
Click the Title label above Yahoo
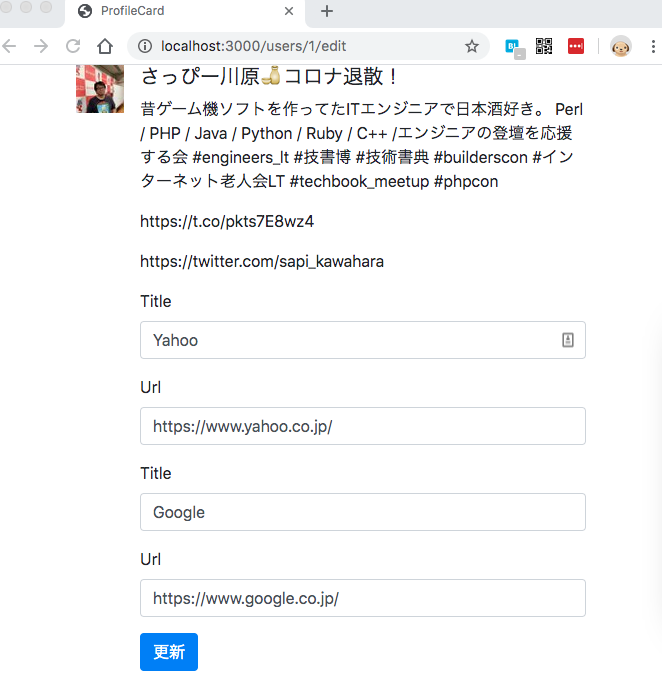click(156, 301)
